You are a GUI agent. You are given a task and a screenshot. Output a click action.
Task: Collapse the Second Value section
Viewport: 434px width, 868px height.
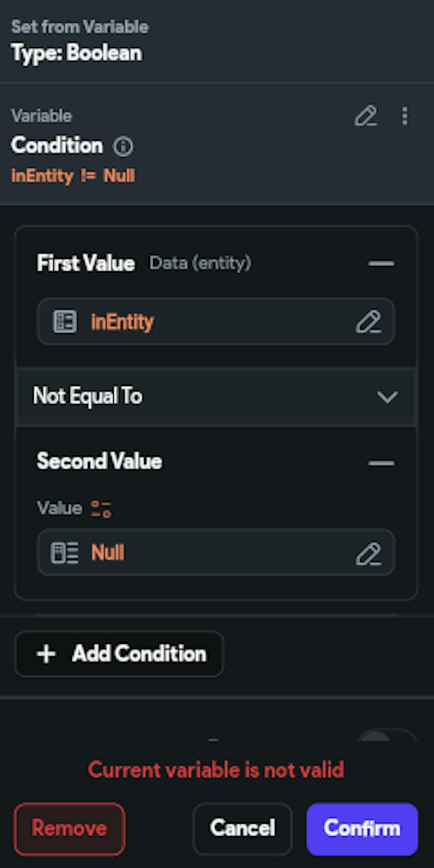click(381, 463)
